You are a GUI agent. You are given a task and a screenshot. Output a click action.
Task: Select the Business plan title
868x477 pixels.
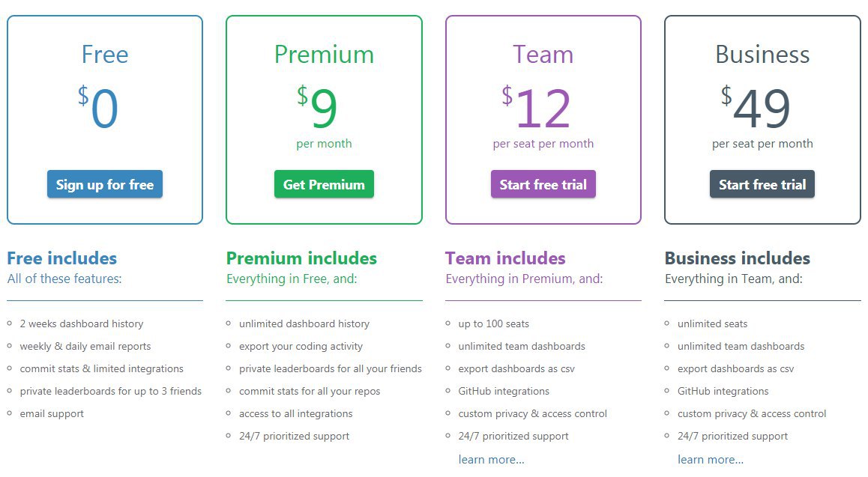[x=762, y=54]
